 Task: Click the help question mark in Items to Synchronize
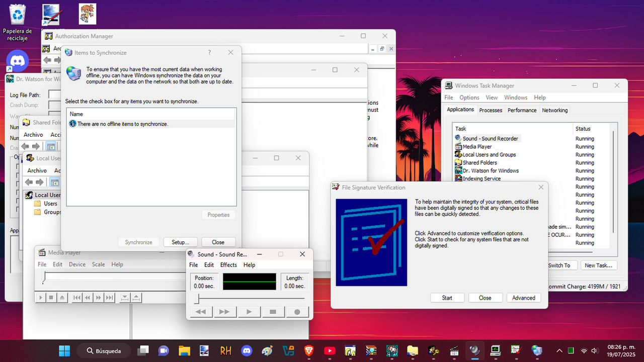click(209, 52)
